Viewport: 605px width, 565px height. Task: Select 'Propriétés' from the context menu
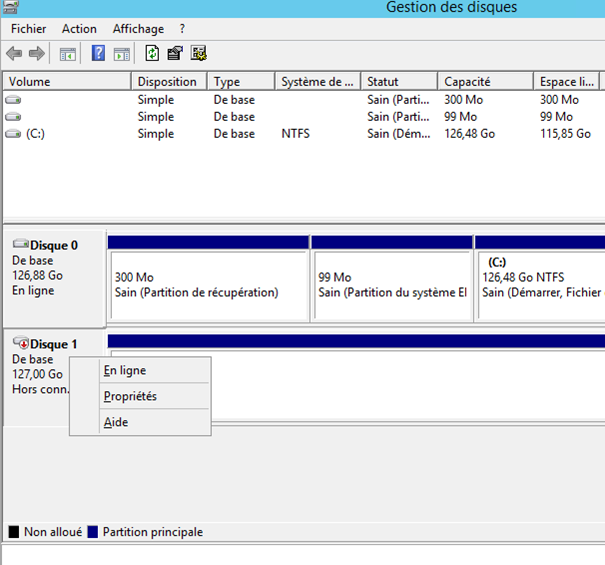point(130,397)
